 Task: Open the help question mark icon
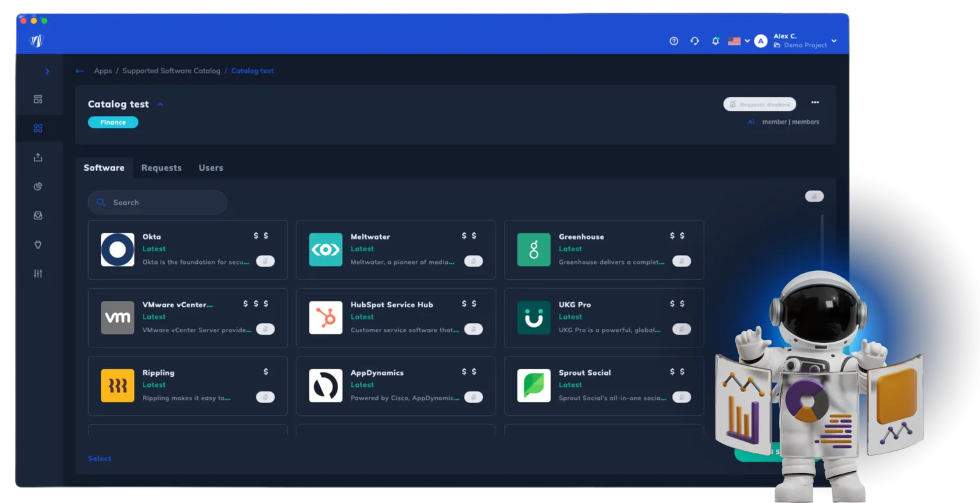coord(674,41)
